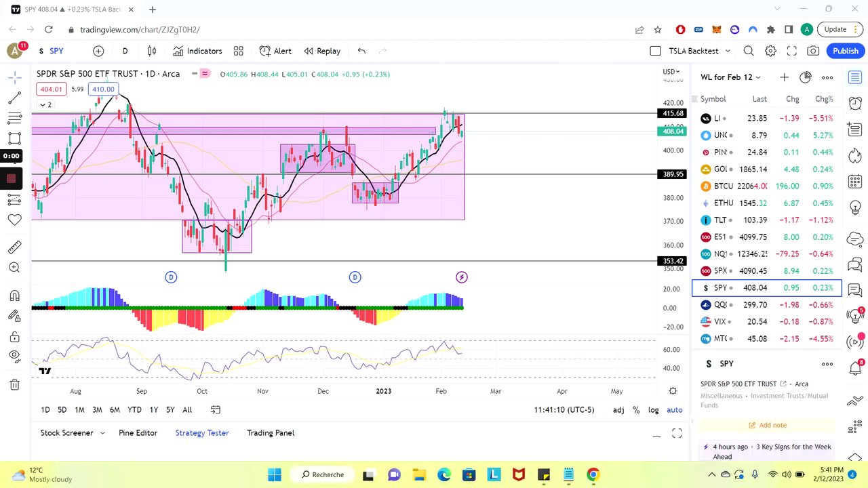The image size is (868, 488).
Task: Activate the zoom in tool
Action: click(14, 268)
